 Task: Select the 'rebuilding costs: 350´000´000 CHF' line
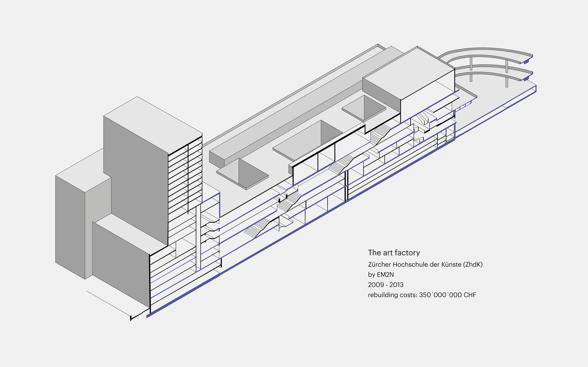tap(422, 295)
